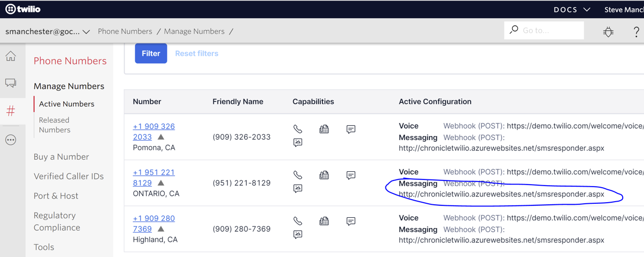This screenshot has width=644, height=257.
Task: Click friendly name (951) 221-8129
Action: click(241, 183)
